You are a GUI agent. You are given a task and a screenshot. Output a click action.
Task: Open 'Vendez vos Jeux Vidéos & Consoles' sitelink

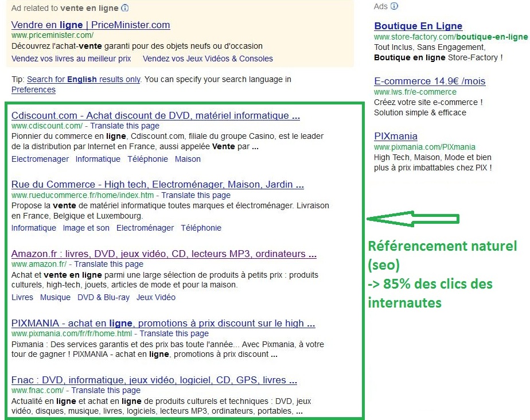coord(208,59)
